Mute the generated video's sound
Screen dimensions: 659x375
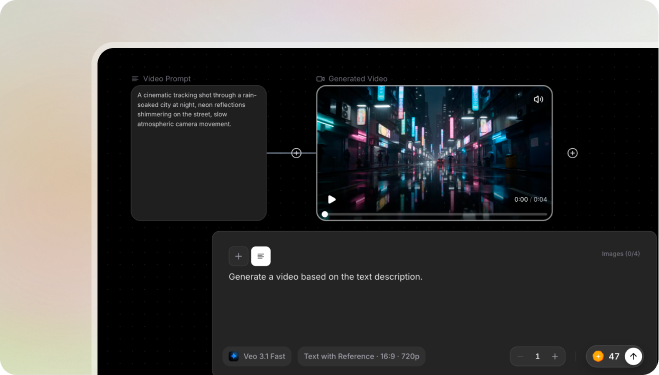click(x=538, y=99)
